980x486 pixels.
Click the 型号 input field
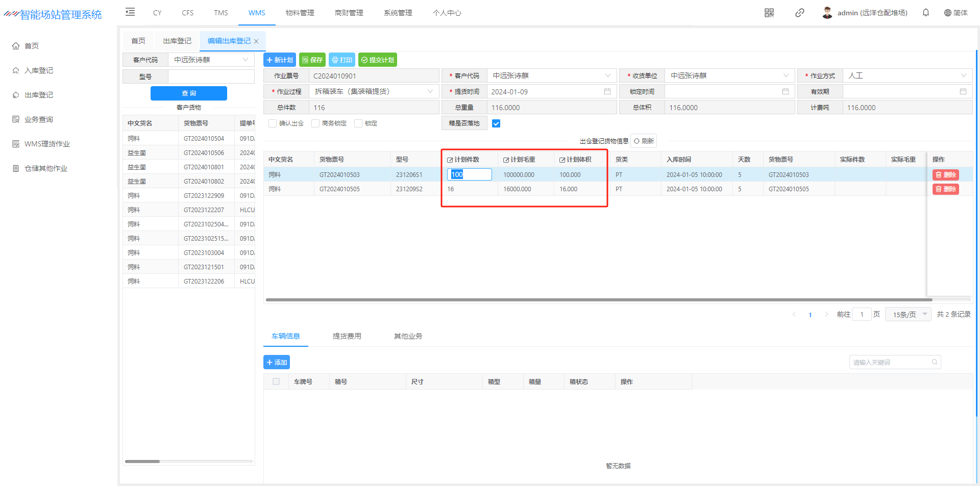point(211,76)
